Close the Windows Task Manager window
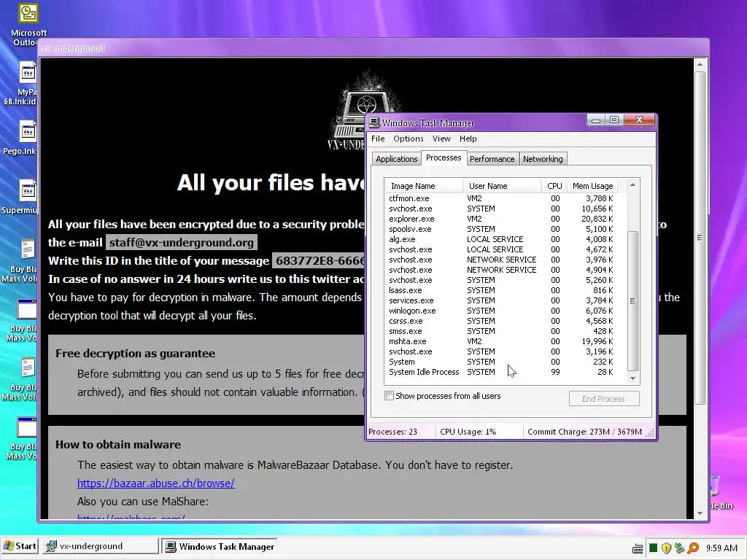Viewport: 747px width, 560px height. (639, 120)
